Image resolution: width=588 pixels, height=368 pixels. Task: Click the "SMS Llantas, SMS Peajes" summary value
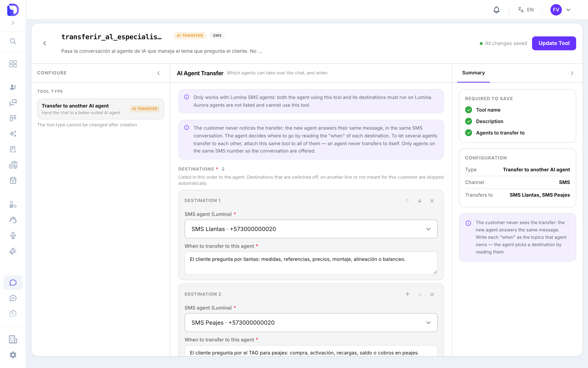click(540, 195)
